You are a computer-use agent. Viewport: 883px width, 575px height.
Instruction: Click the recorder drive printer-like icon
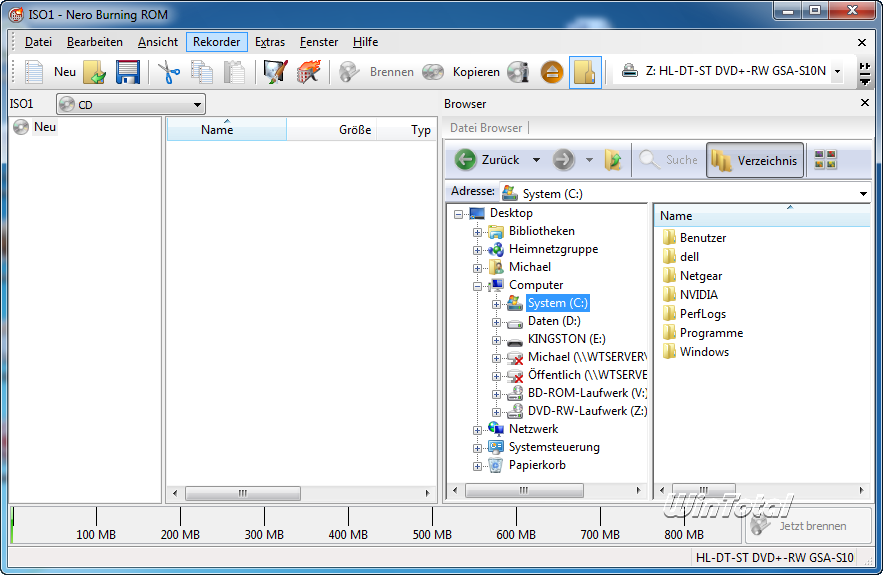[629, 71]
